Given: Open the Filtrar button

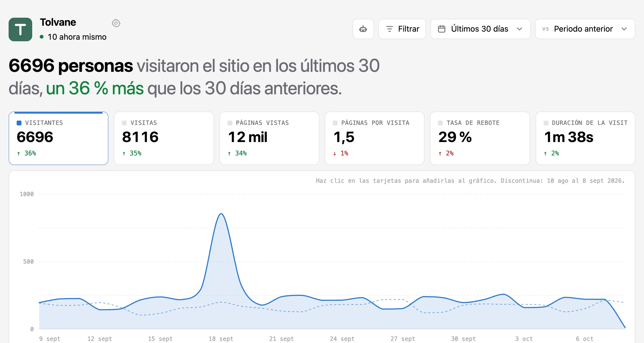Looking at the screenshot, I should pos(402,29).
